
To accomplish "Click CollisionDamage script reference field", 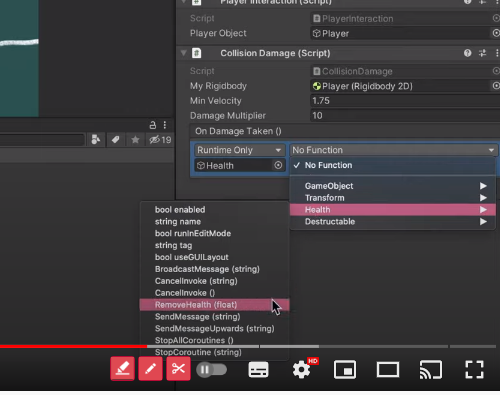I will point(400,71).
